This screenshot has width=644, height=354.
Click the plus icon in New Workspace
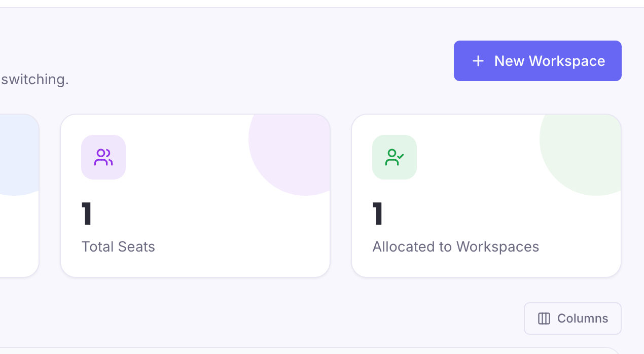(478, 61)
